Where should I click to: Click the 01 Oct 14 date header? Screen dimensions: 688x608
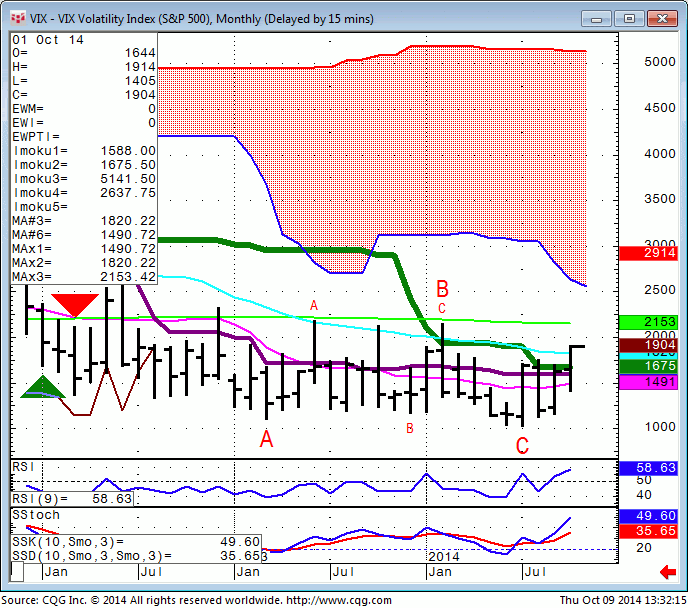click(48, 40)
